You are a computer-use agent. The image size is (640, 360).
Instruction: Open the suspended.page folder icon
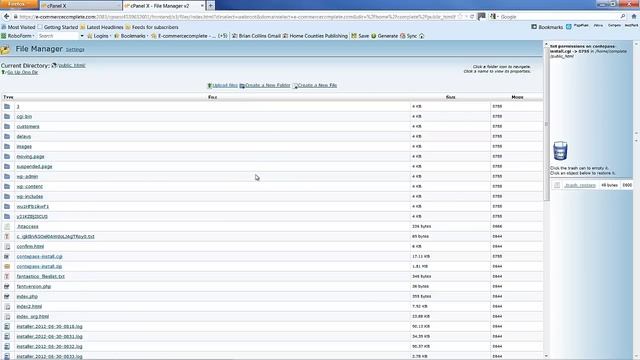point(7,166)
